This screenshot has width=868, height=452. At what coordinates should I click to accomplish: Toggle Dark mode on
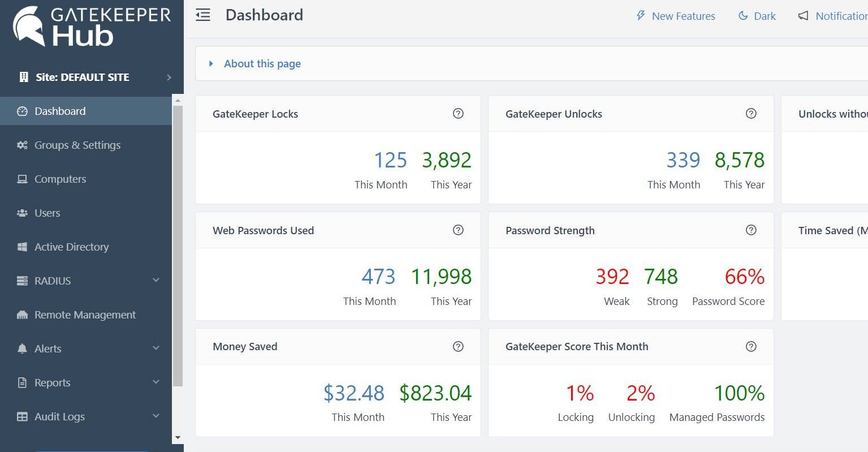(757, 16)
